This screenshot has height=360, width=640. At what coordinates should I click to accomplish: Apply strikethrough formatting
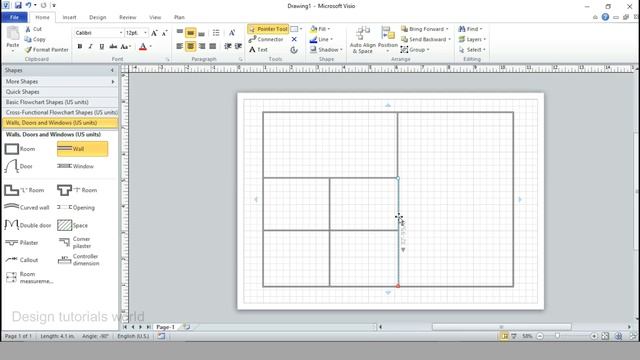click(113, 46)
